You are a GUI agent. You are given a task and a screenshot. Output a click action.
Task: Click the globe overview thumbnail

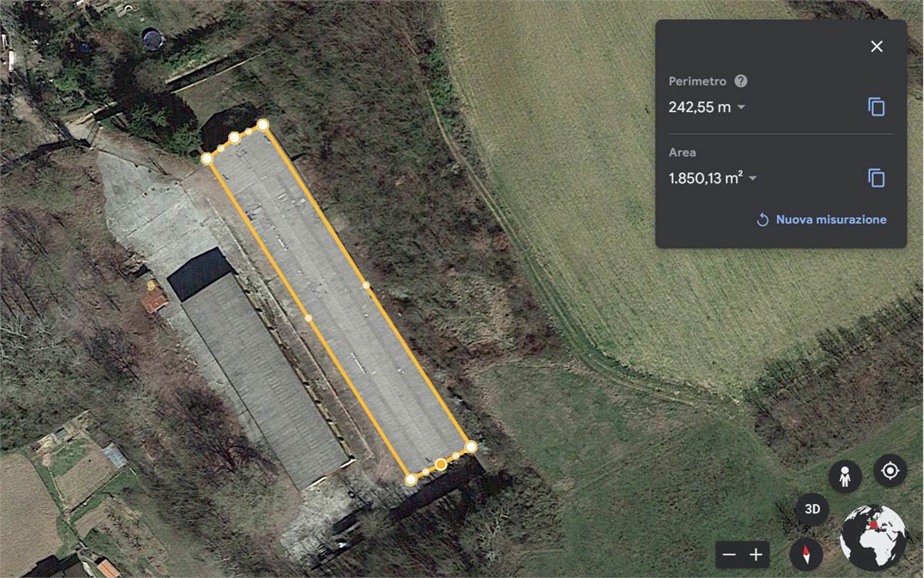click(x=873, y=537)
